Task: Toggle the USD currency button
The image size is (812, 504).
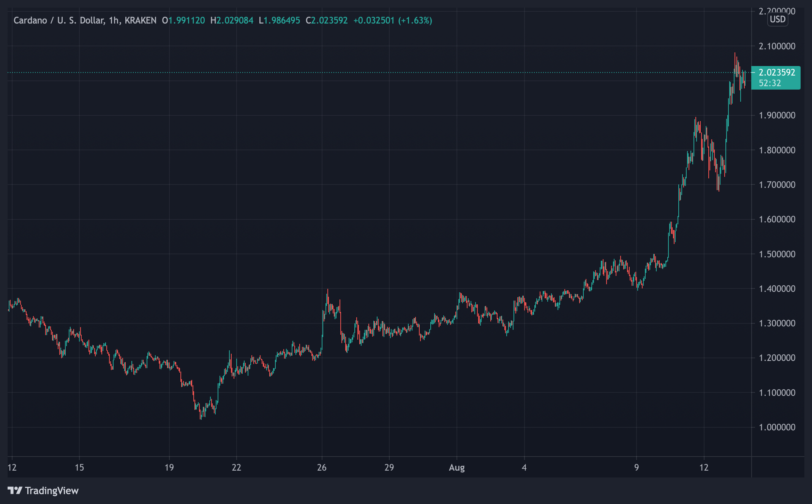Action: [778, 20]
